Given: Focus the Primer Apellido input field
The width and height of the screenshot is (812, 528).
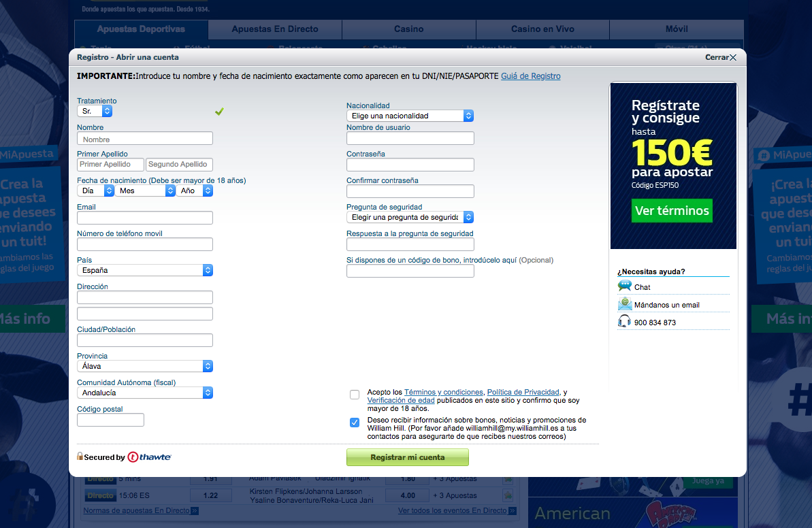Looking at the screenshot, I should pyautogui.click(x=110, y=165).
